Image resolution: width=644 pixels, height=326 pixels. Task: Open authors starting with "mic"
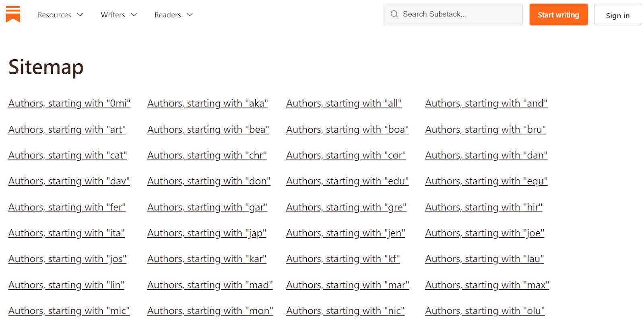[x=69, y=311]
